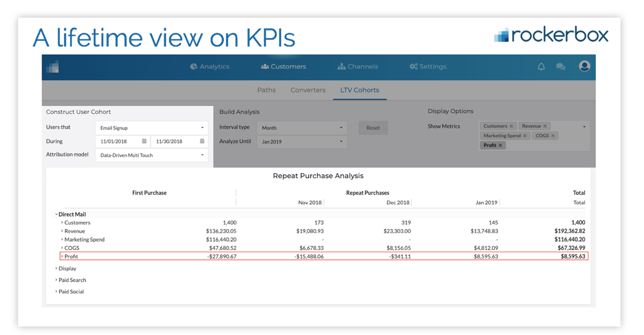Open the Channels menu
The height and width of the screenshot is (335, 644).
click(358, 67)
